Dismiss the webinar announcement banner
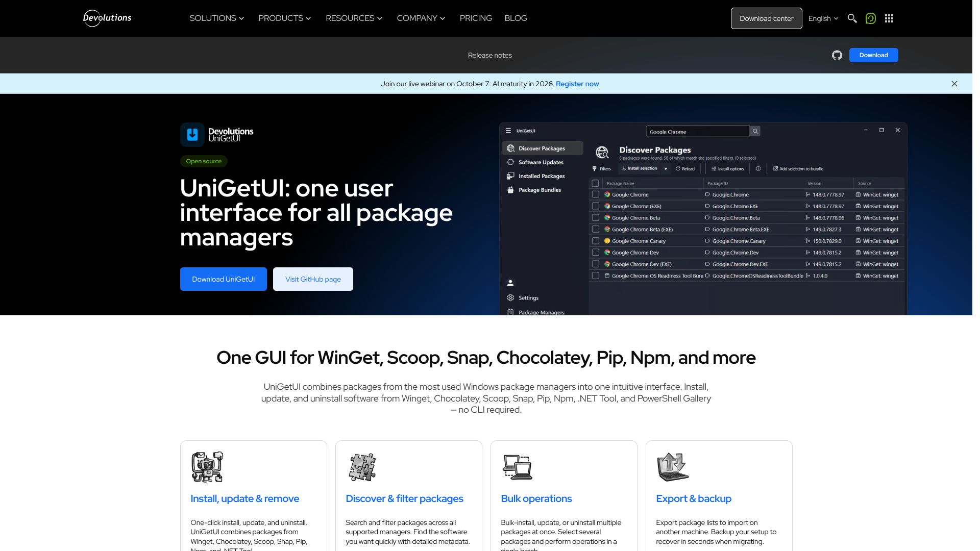Viewport: 980px width, 551px height. tap(954, 84)
